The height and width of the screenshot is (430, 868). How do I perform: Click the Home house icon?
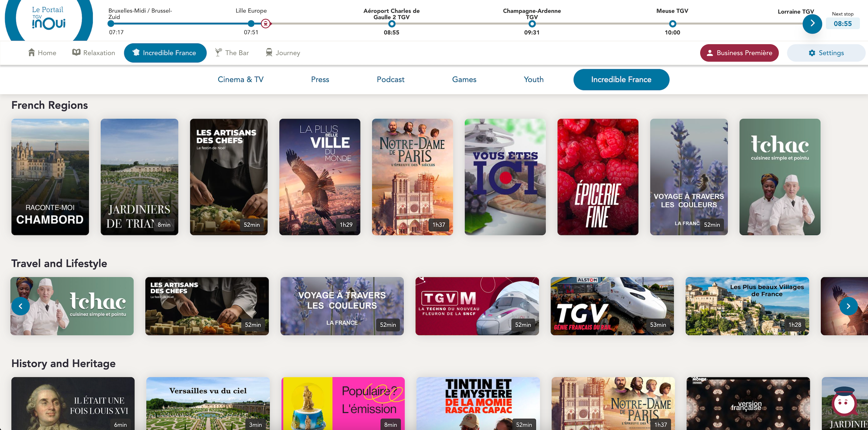pyautogui.click(x=31, y=52)
